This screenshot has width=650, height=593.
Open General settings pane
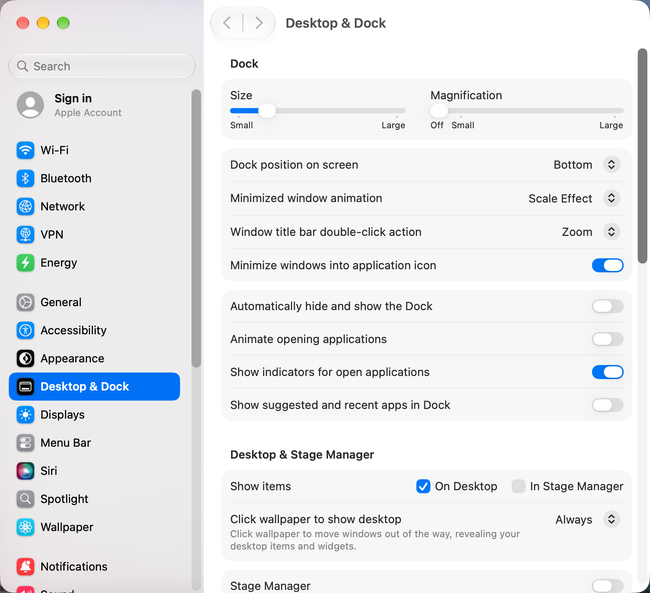coord(94,302)
